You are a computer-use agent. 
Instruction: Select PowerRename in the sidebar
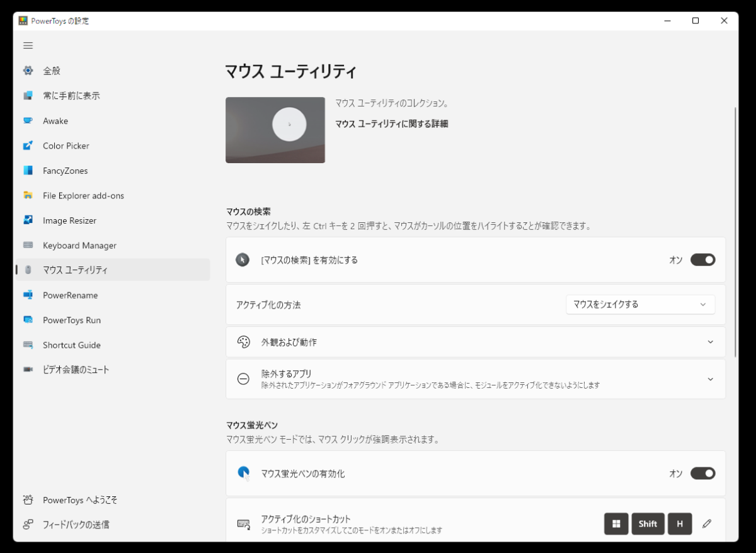113,295
